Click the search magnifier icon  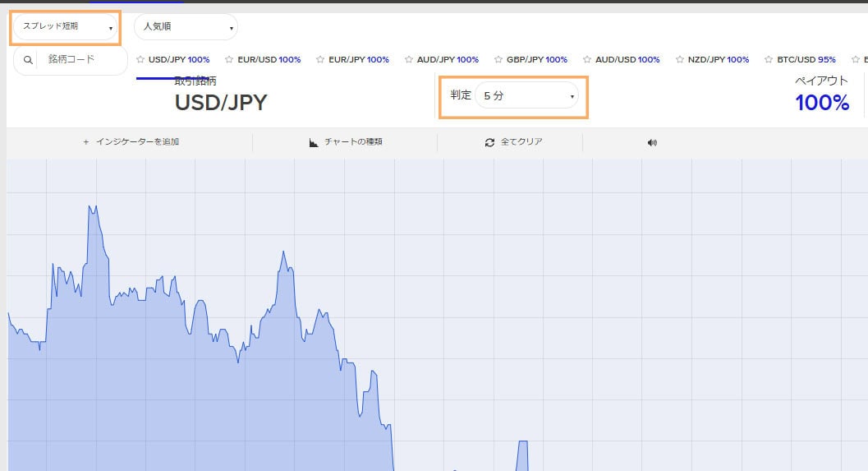click(x=28, y=60)
